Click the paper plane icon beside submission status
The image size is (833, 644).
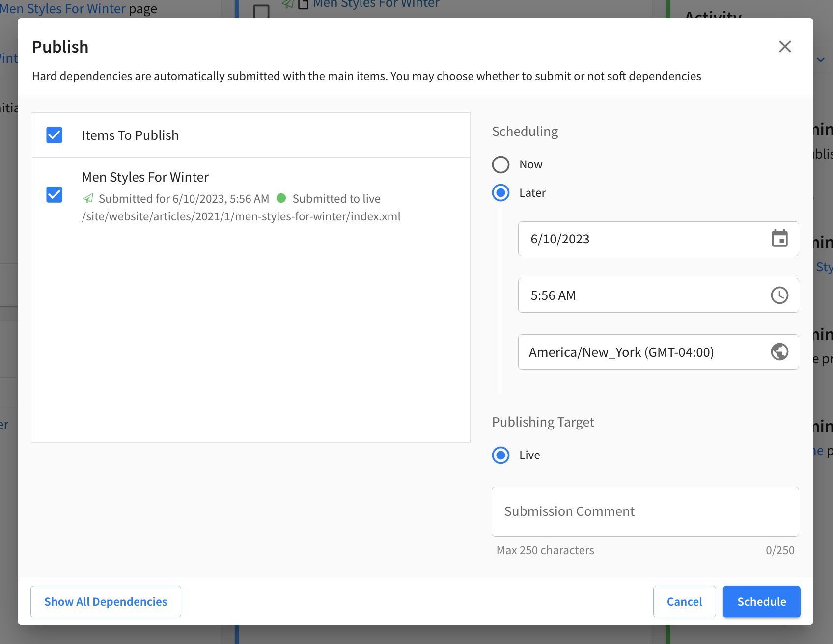[x=88, y=198]
